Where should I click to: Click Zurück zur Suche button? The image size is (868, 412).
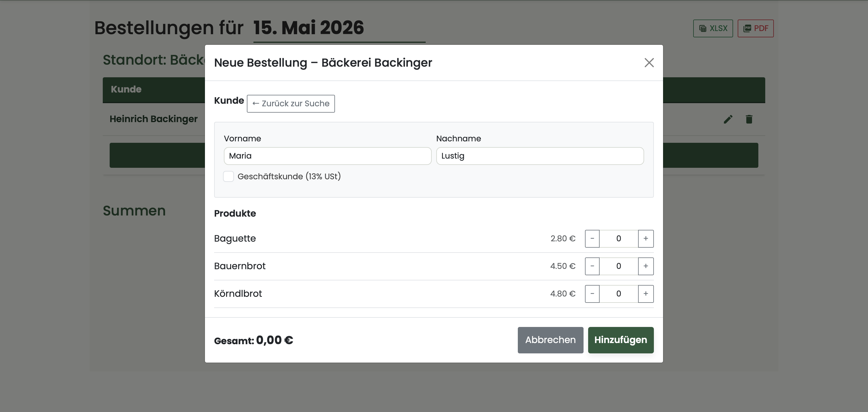click(291, 103)
